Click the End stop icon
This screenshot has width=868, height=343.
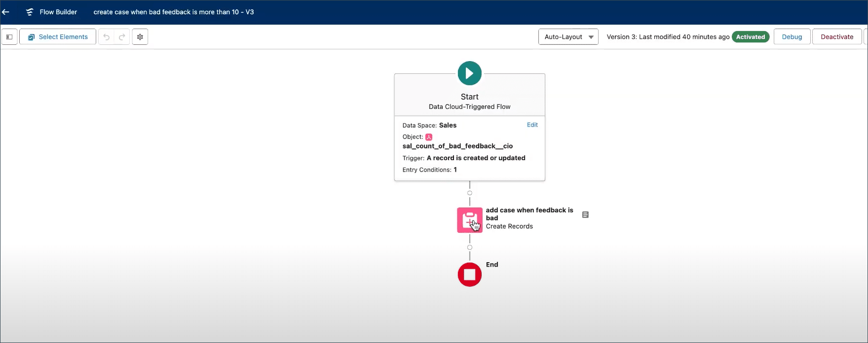pos(470,274)
